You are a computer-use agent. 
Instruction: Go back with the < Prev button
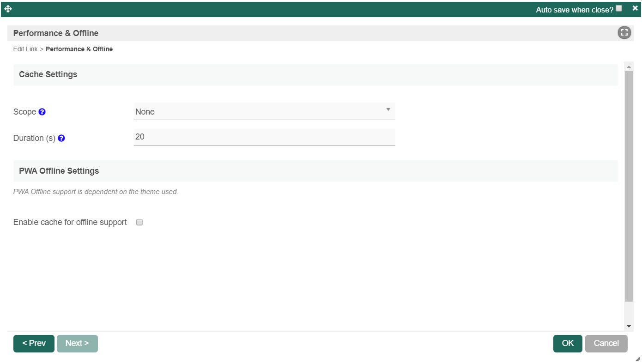[x=34, y=343]
